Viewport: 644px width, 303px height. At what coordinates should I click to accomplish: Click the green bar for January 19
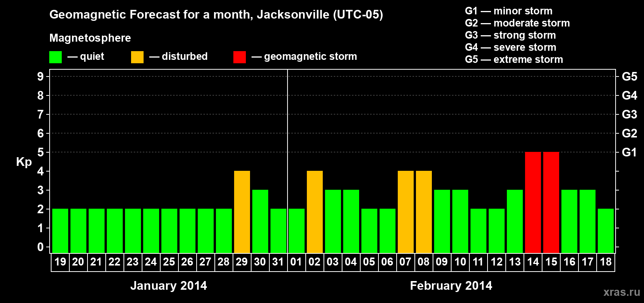pyautogui.click(x=60, y=231)
